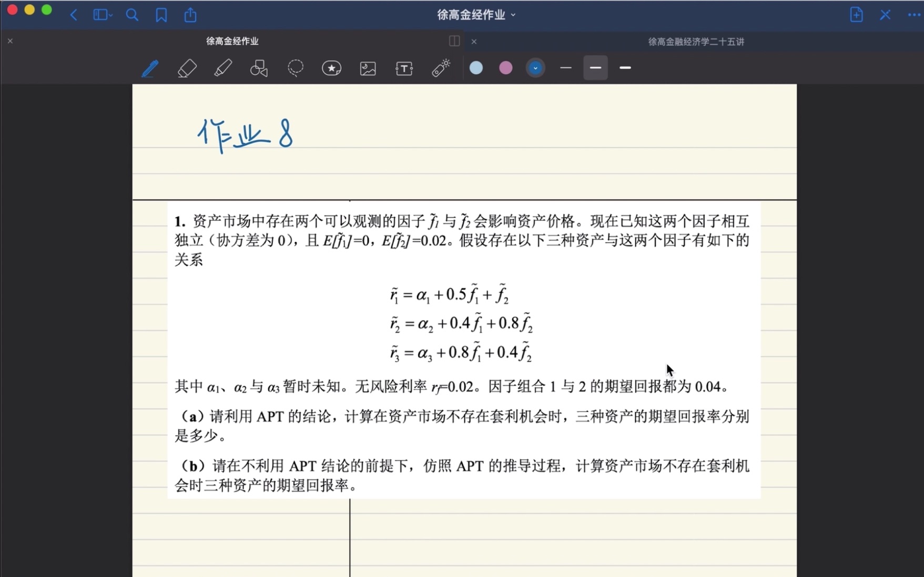Click the r3 equation with 0.8 and 0.4
Viewport: 924px width, 577px height.
(x=461, y=352)
